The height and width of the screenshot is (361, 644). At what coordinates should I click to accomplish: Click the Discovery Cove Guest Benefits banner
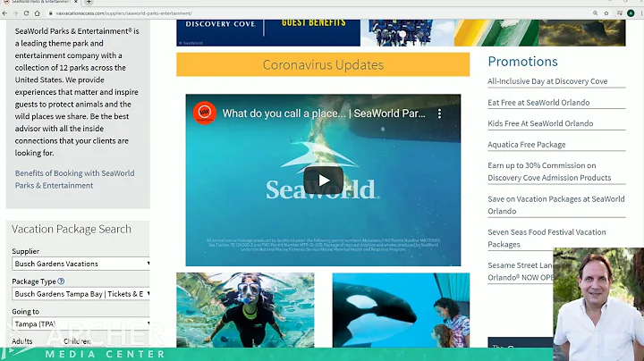[x=268, y=32]
